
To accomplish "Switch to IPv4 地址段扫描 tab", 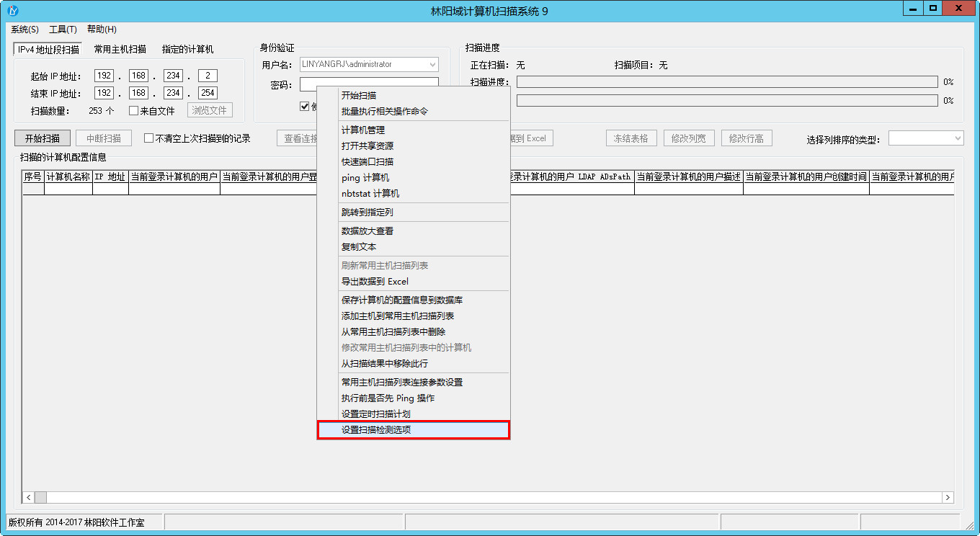I will point(48,50).
